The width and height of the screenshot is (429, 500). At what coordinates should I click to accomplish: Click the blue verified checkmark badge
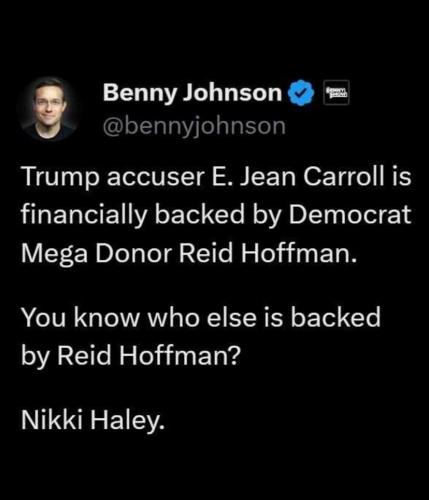301,93
